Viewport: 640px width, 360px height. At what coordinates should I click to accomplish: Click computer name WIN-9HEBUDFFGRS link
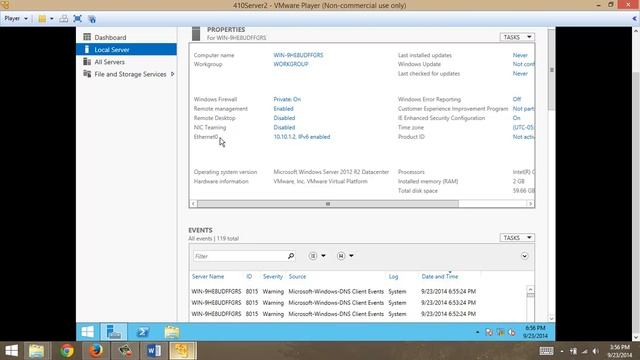[298, 55]
